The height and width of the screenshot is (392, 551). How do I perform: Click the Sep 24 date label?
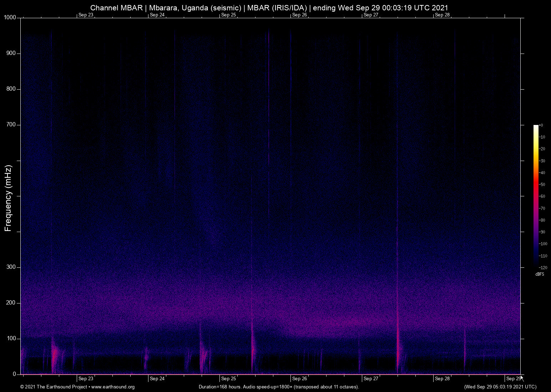pos(157,378)
